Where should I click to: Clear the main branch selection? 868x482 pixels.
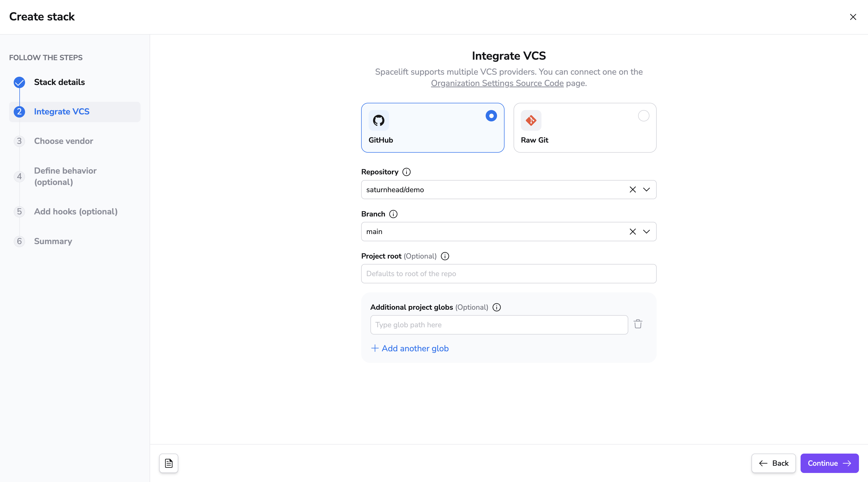point(632,232)
